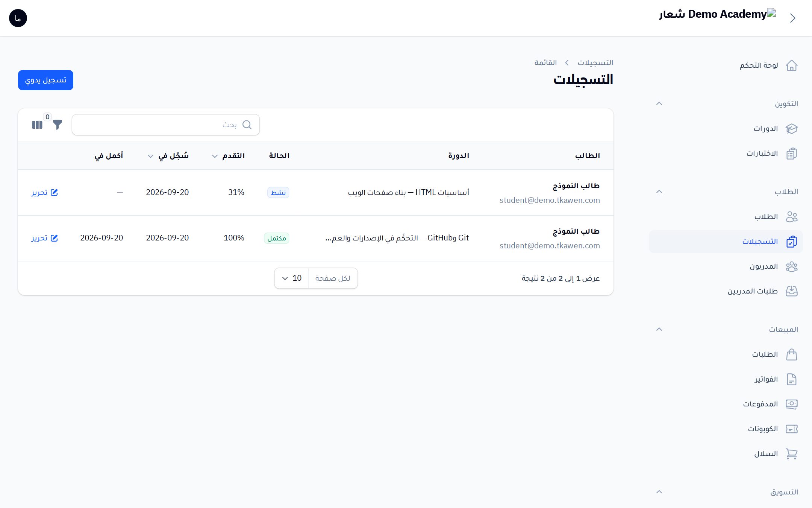This screenshot has width=812, height=508.
Task: Click the orders shopping bag icon (الطلبات)
Action: tap(791, 354)
